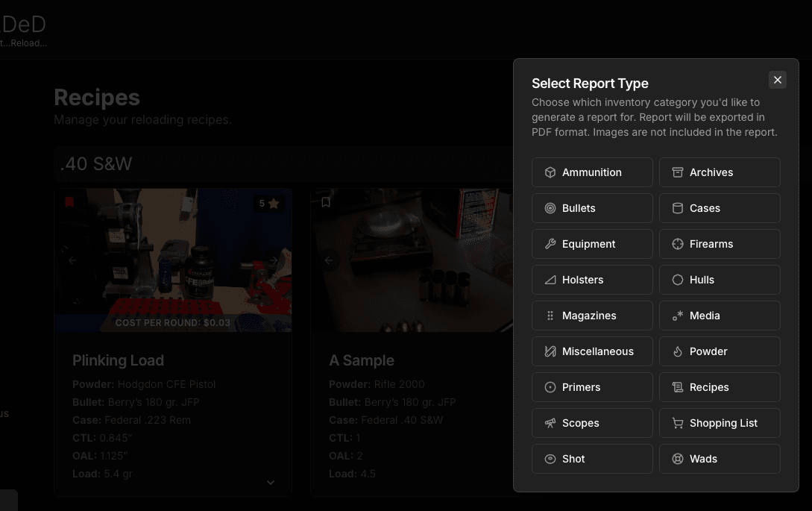Screen dimensions: 812x511
Task: Click the Wads lifebuoy icon
Action: pyautogui.click(x=677, y=459)
